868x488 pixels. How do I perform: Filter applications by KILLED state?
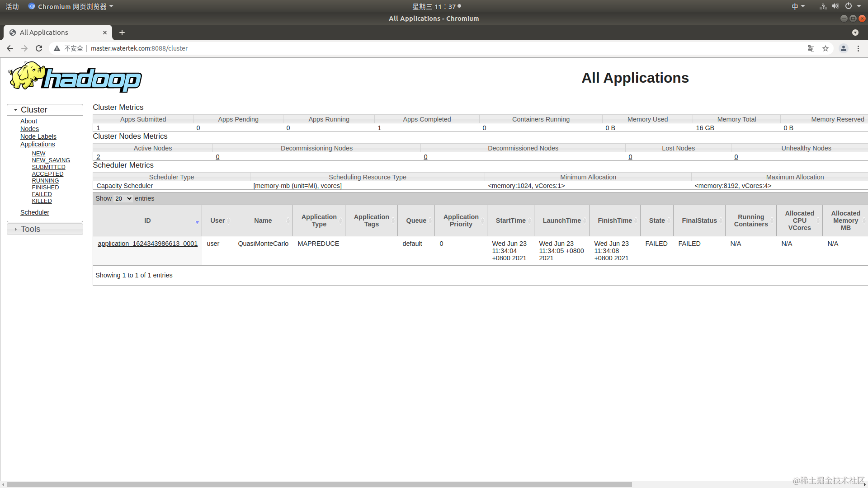(42, 201)
